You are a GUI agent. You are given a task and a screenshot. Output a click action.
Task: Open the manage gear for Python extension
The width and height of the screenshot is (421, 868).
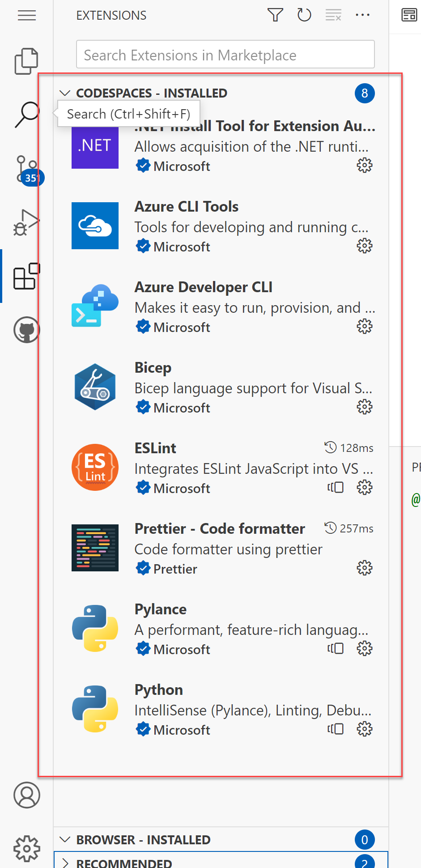pos(364,729)
